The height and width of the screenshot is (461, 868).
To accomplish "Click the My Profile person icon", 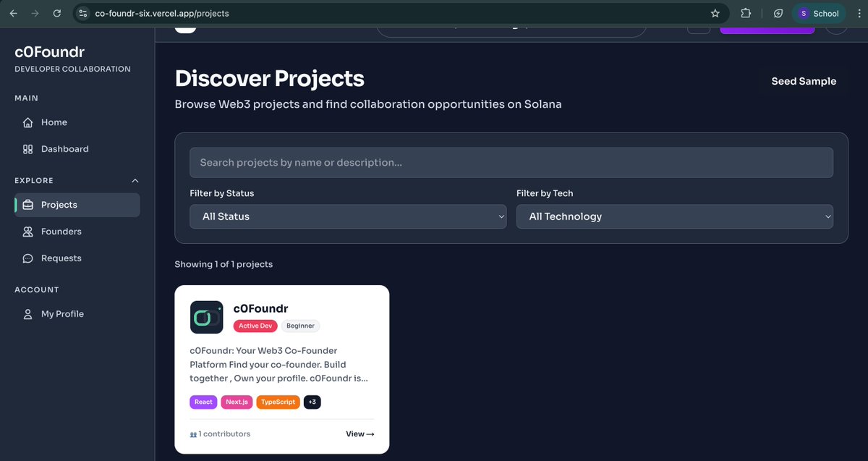I will click(x=28, y=314).
